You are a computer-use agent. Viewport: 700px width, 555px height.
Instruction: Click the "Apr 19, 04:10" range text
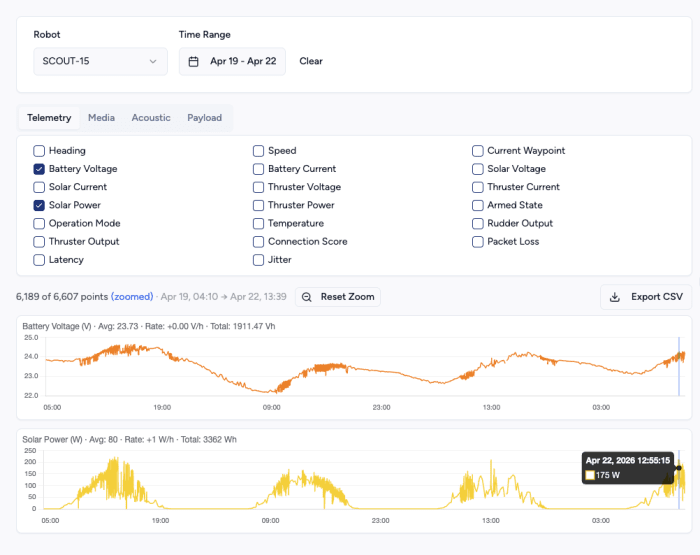click(189, 297)
